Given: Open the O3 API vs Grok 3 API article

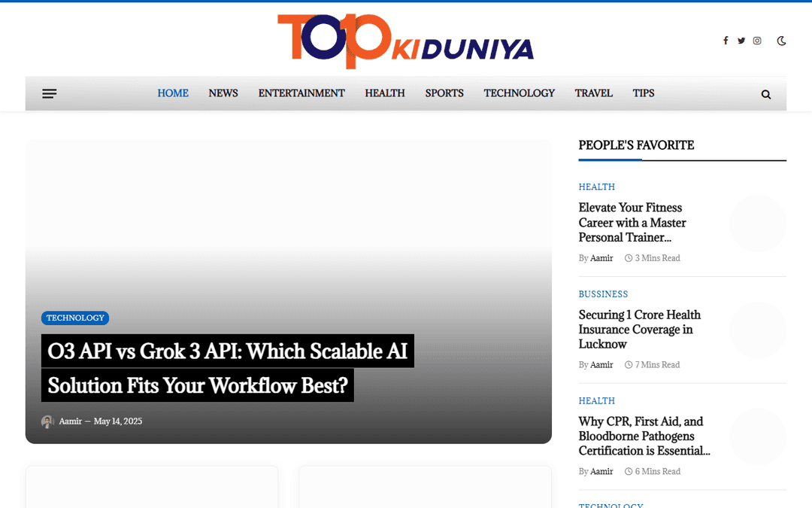Looking at the screenshot, I should pyautogui.click(x=227, y=368).
